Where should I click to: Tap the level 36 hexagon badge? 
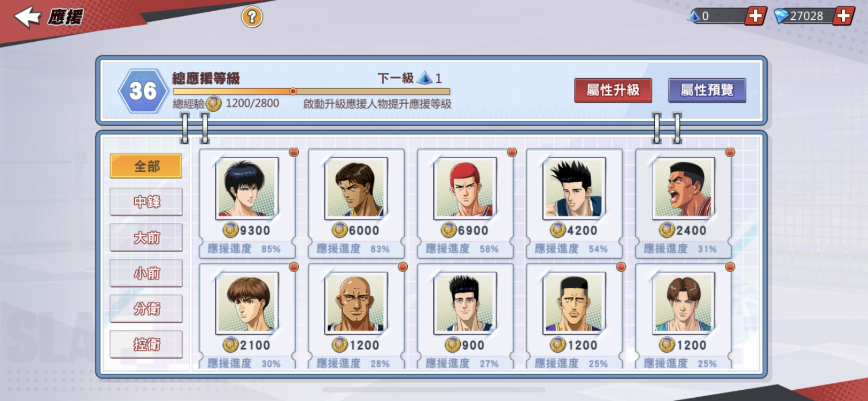click(x=143, y=91)
